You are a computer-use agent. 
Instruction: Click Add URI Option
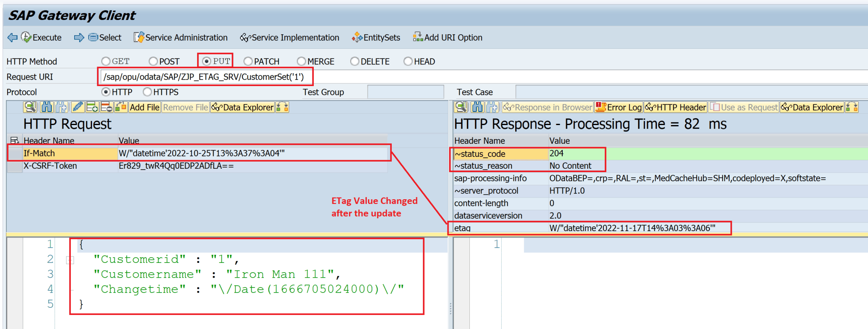point(448,37)
